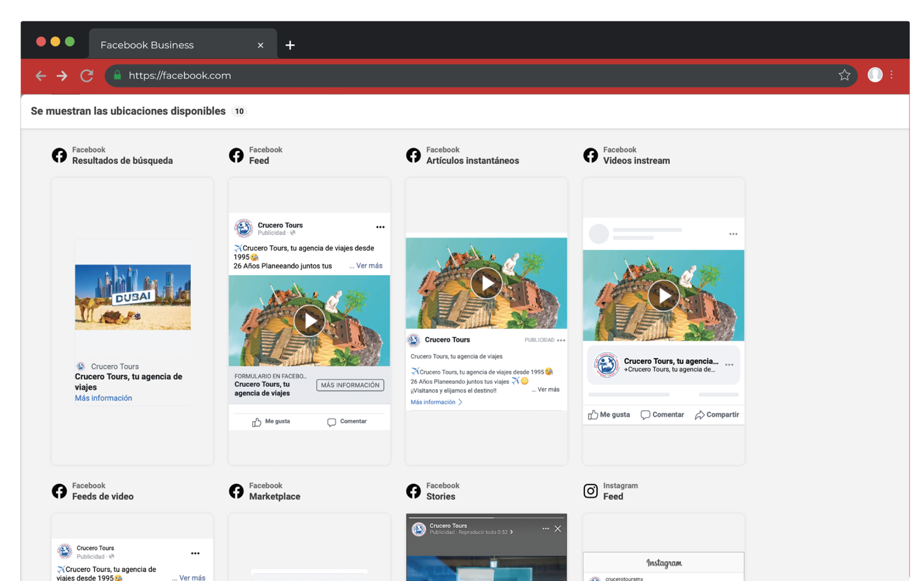Click the Dubai ad thumbnail image
Screen dimensions: 924x581
133,297
